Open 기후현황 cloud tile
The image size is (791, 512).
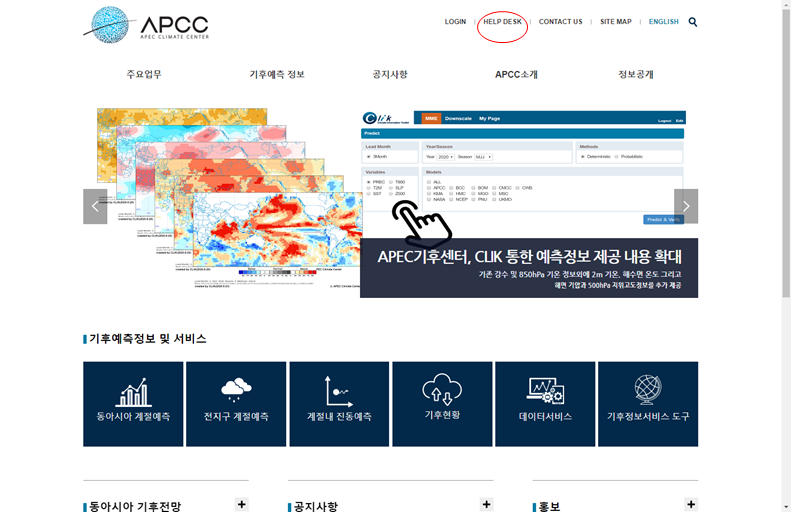[442, 404]
